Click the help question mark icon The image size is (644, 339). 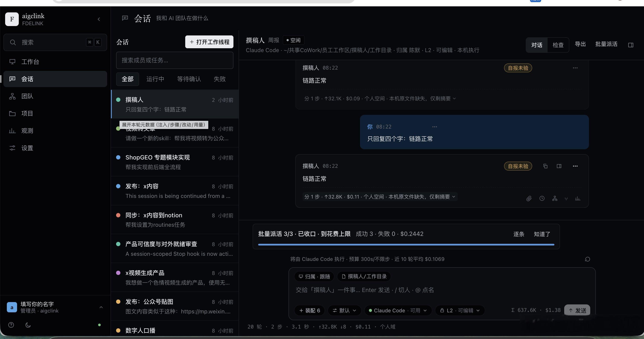(11, 325)
